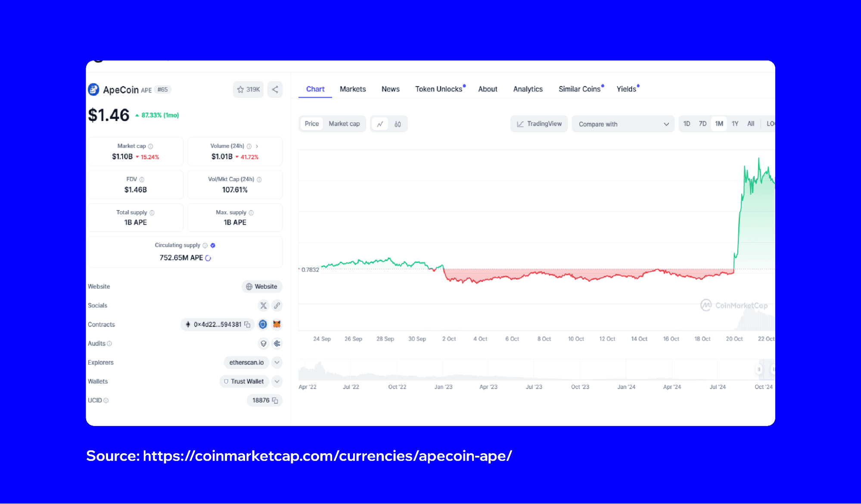Image resolution: width=861 pixels, height=504 pixels.
Task: Click the copy icon next to contract address
Action: point(250,325)
